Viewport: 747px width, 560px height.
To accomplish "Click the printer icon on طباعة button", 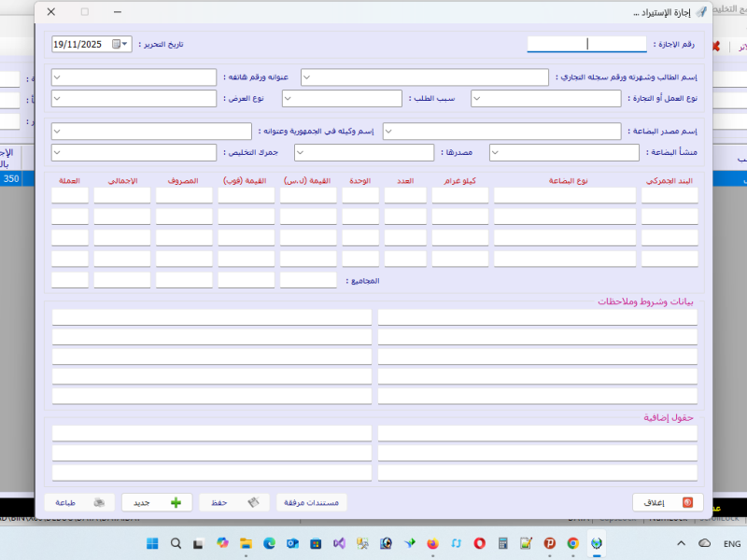I will tap(99, 503).
